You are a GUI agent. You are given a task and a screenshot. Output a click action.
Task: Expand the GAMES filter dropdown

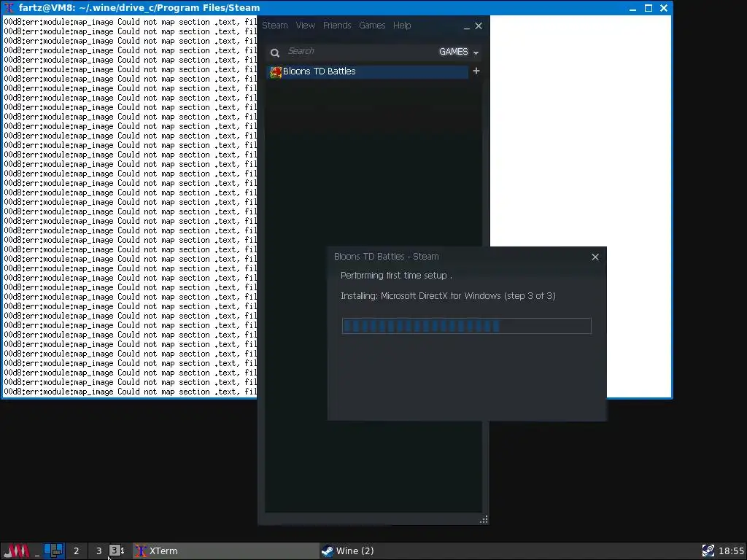(459, 52)
